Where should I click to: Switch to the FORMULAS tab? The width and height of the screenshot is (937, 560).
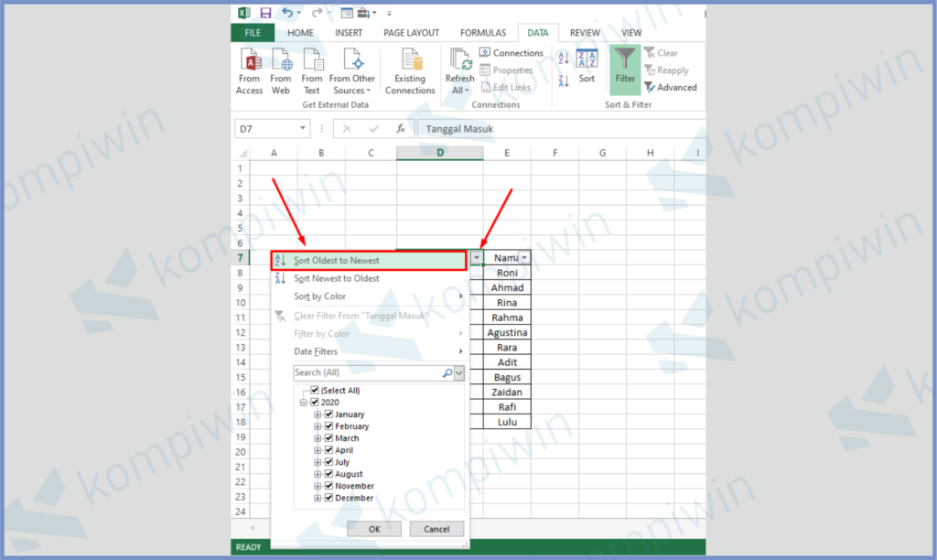pyautogui.click(x=482, y=33)
